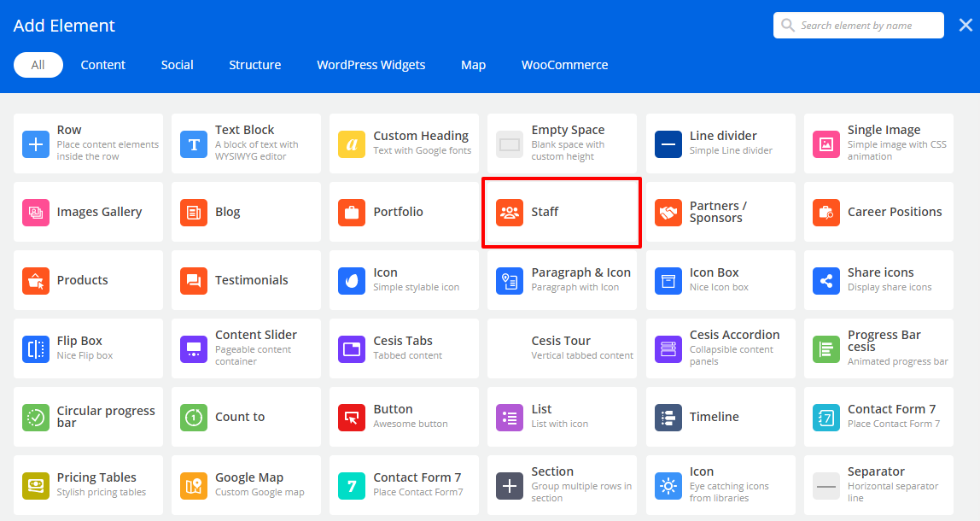The height and width of the screenshot is (521, 980).
Task: Click the Google Map element icon
Action: click(194, 485)
